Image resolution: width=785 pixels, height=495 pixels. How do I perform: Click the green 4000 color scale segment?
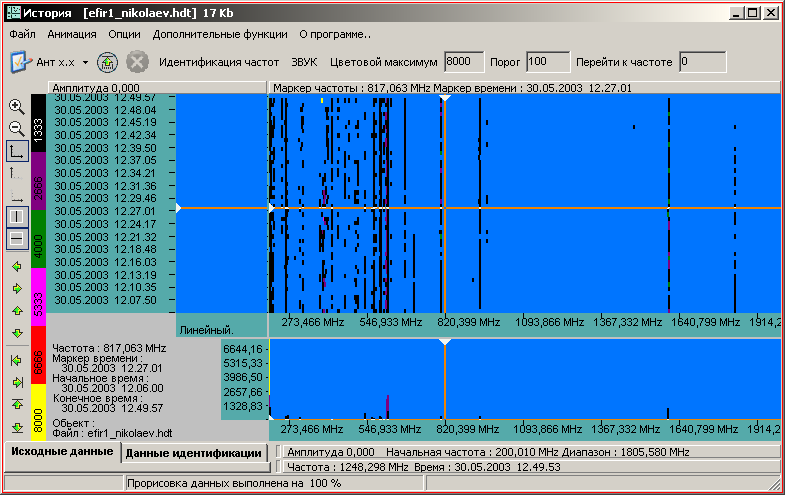[x=39, y=239]
